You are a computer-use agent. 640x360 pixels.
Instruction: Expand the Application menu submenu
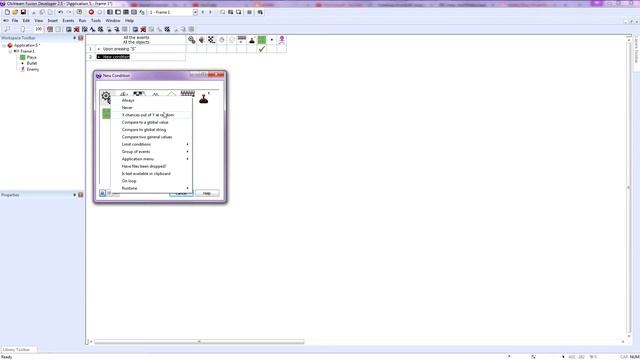[x=151, y=159]
